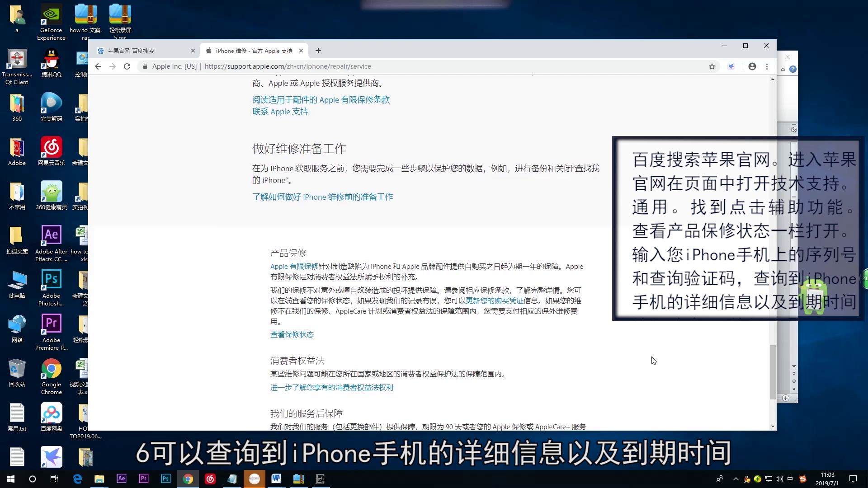Open link 了解如何做好 iPhone 维修前的准备工作
868x488 pixels.
point(323,197)
